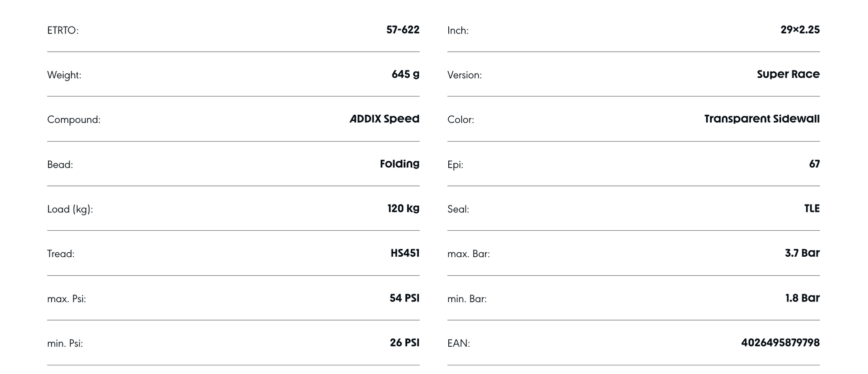This screenshot has width=868, height=374.
Task: Click the max. Psi value 54 PSI
Action: [404, 298]
